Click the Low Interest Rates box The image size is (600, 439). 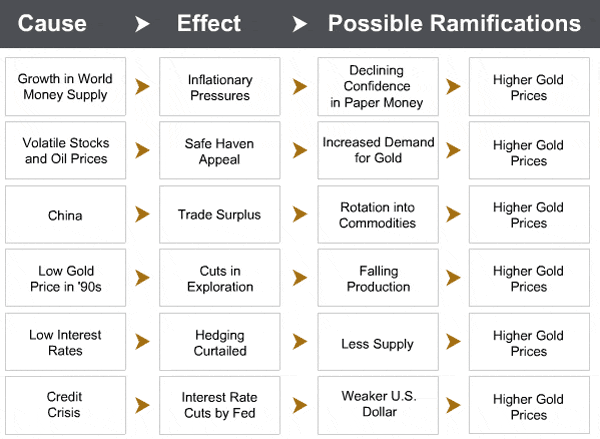coord(65,342)
